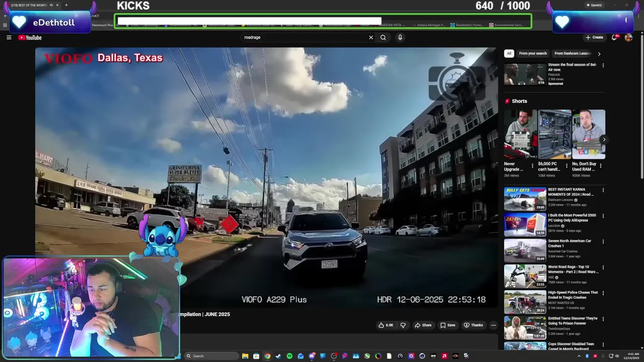
Task: Go to the YouTube home logo
Action: pyautogui.click(x=30, y=38)
